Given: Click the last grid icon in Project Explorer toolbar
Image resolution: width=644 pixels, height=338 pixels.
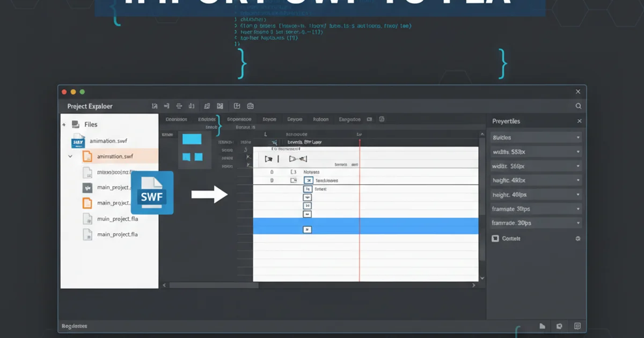Looking at the screenshot, I should 250,106.
